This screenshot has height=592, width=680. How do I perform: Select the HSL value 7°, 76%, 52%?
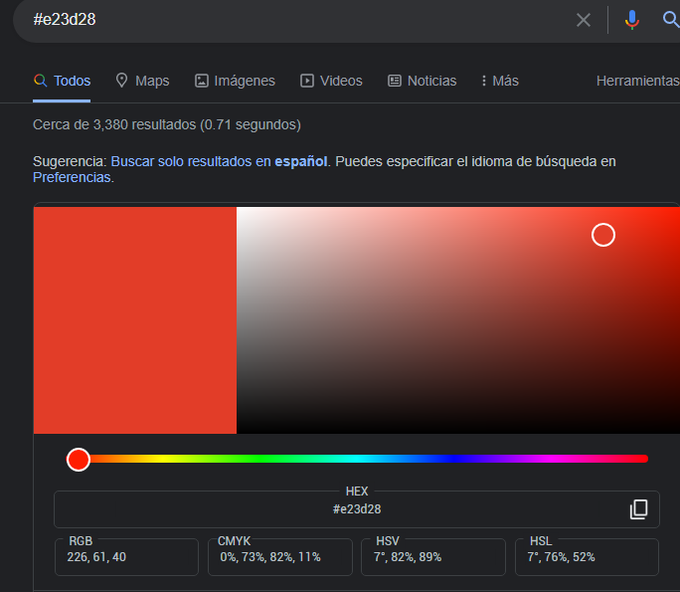[587, 557]
